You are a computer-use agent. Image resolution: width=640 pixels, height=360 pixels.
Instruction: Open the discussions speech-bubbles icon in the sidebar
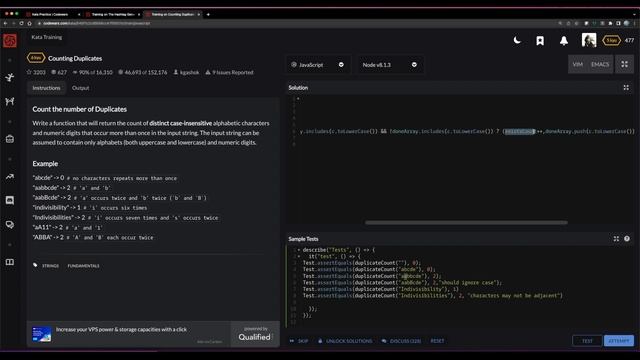[10, 224]
